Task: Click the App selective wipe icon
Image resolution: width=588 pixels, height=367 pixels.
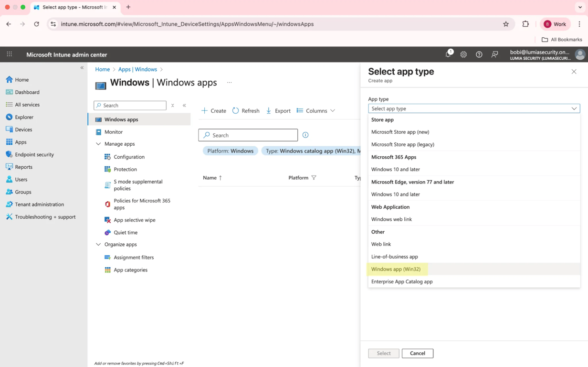Action: point(107,220)
